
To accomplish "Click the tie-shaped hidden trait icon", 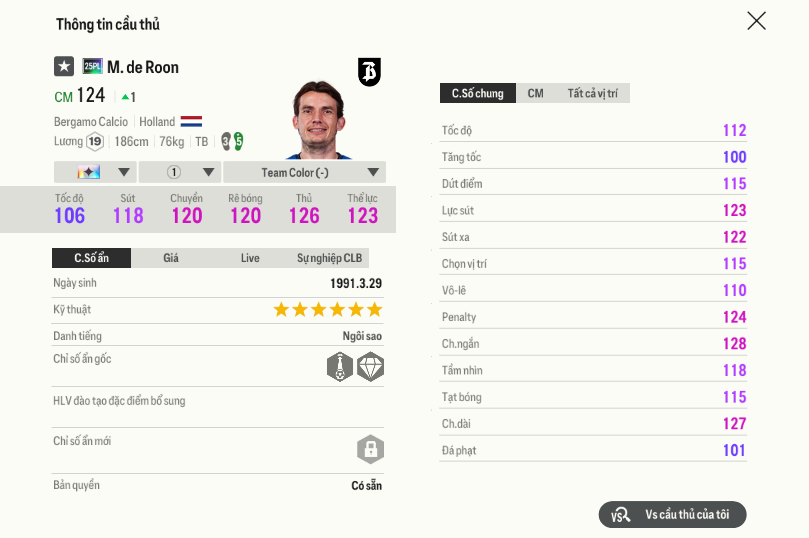I will pos(340,367).
